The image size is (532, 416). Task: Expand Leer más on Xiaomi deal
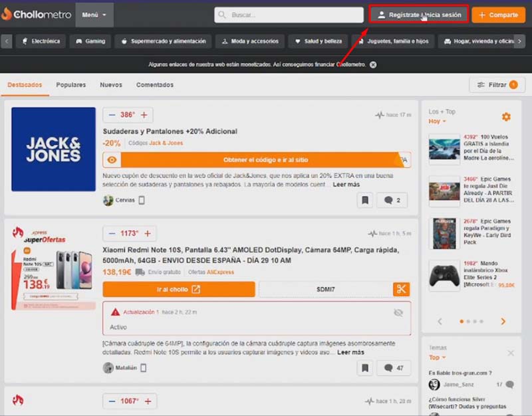pos(350,352)
